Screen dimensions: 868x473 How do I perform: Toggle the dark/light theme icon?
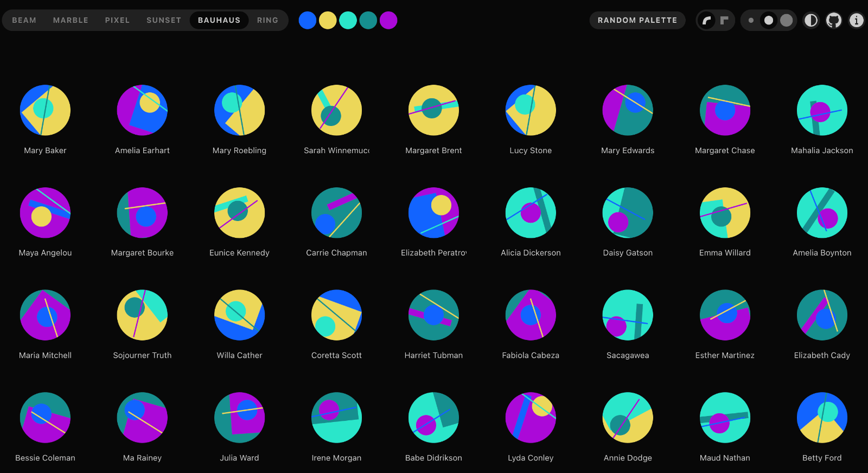click(810, 21)
